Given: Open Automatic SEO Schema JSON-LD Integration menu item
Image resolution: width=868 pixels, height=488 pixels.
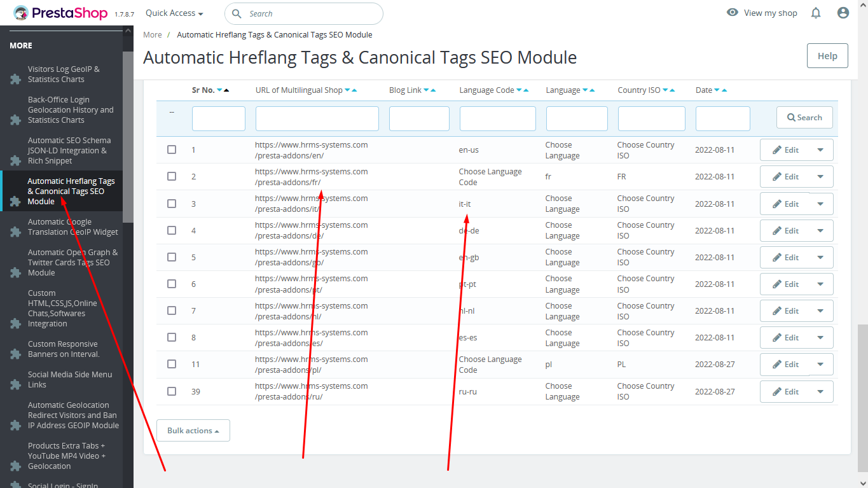Looking at the screenshot, I should (69, 151).
